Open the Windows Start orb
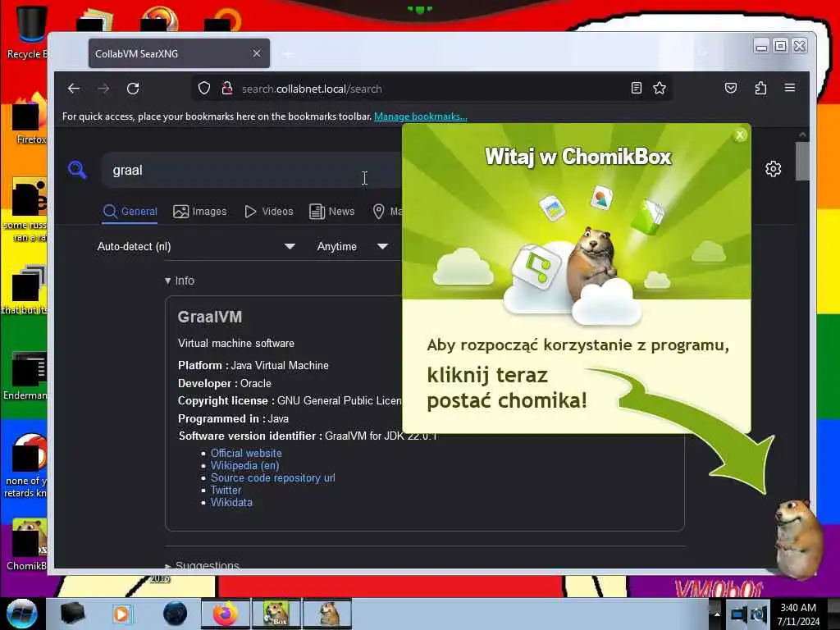The width and height of the screenshot is (840, 630). click(x=22, y=614)
